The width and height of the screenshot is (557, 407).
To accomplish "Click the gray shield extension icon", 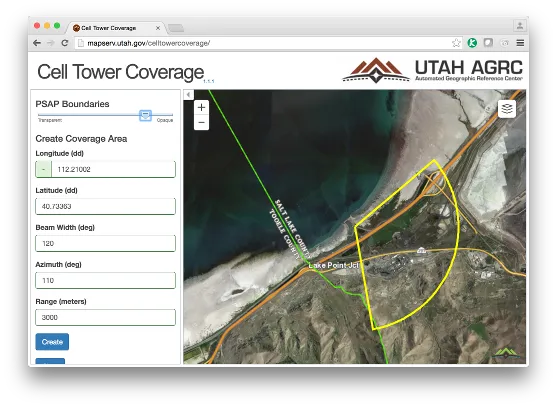I will 488,43.
